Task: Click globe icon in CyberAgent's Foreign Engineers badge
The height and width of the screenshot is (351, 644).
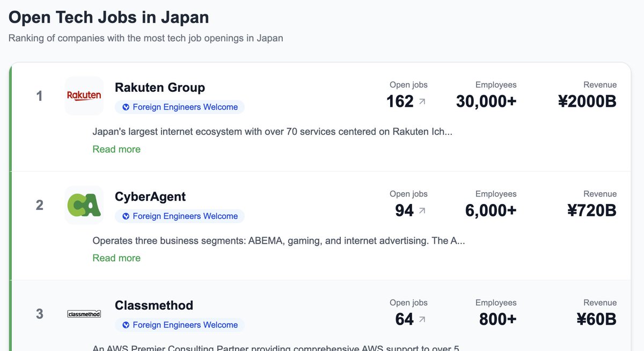Action: click(x=126, y=216)
